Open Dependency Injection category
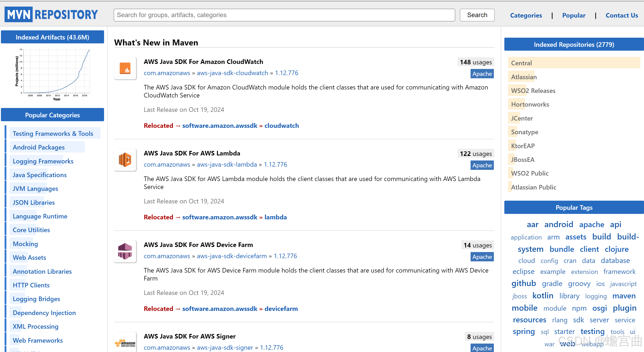This screenshot has height=352, width=644. (x=44, y=313)
